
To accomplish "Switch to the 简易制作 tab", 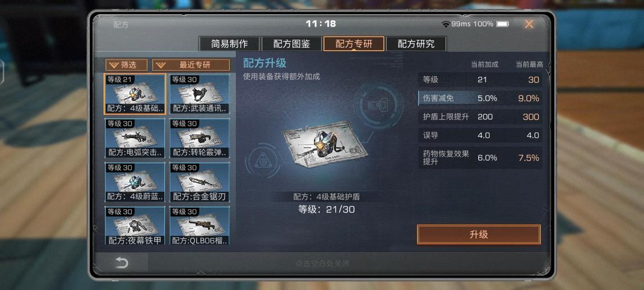I will tap(229, 44).
